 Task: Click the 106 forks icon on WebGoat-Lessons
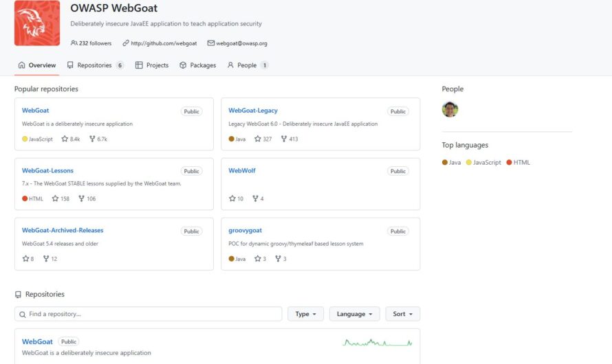[x=81, y=198]
